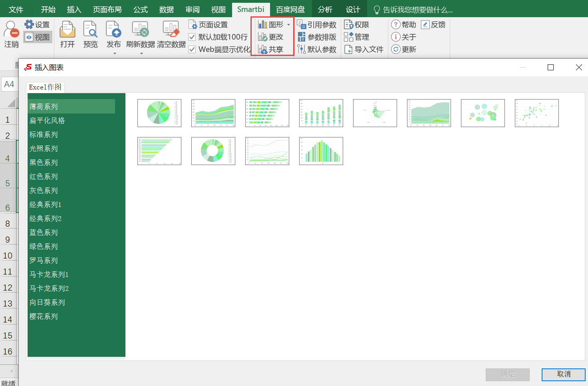Select the Excel作图 dialog tab
588x386 pixels.
coord(45,87)
